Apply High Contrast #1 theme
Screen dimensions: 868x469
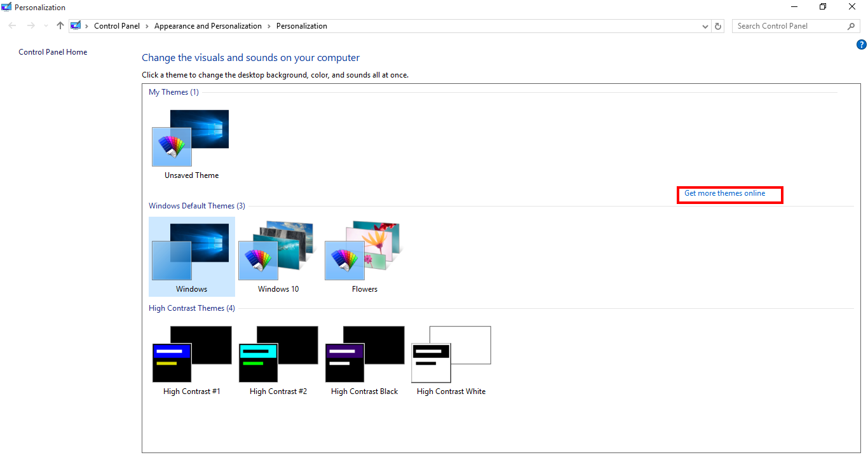[x=191, y=360]
